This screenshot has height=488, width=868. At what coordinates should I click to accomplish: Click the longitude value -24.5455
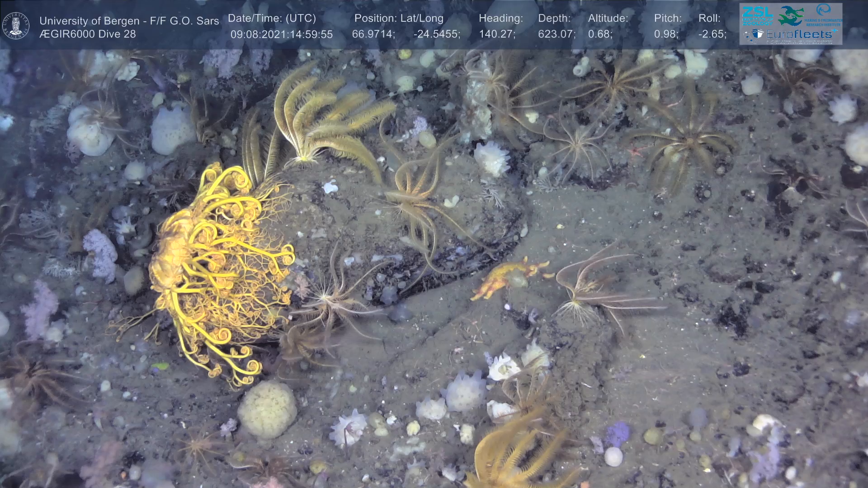point(436,34)
